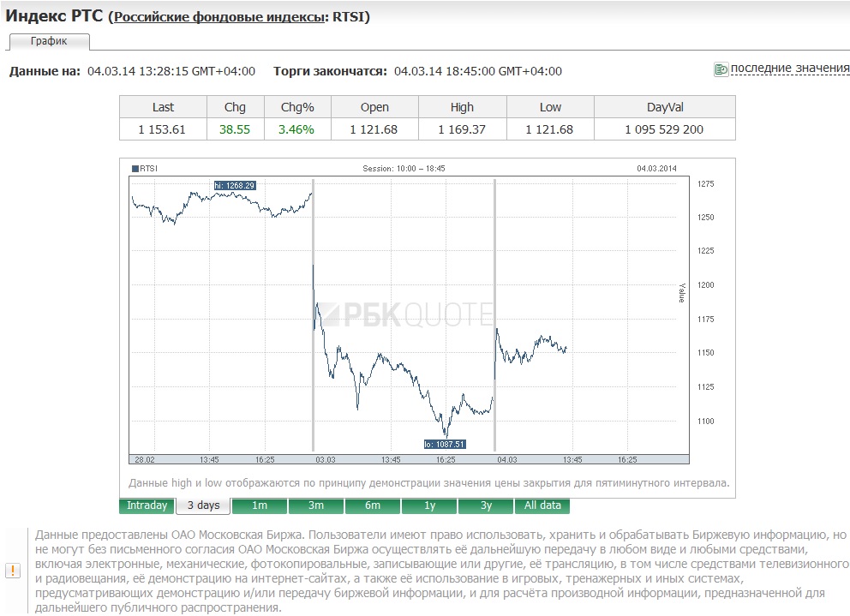Screen dimensions: 850x616
Task: Click the lo: 1087.51 chart marker
Action: coord(445,444)
